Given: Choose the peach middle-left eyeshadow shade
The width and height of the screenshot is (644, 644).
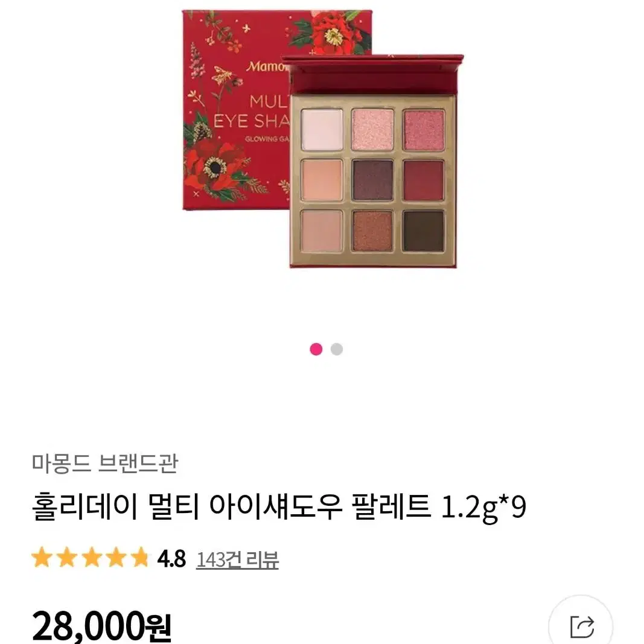Looking at the screenshot, I should point(322,180).
